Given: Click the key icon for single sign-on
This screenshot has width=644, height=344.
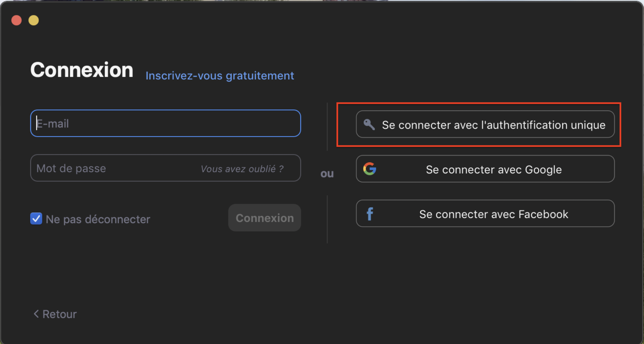Looking at the screenshot, I should (369, 124).
